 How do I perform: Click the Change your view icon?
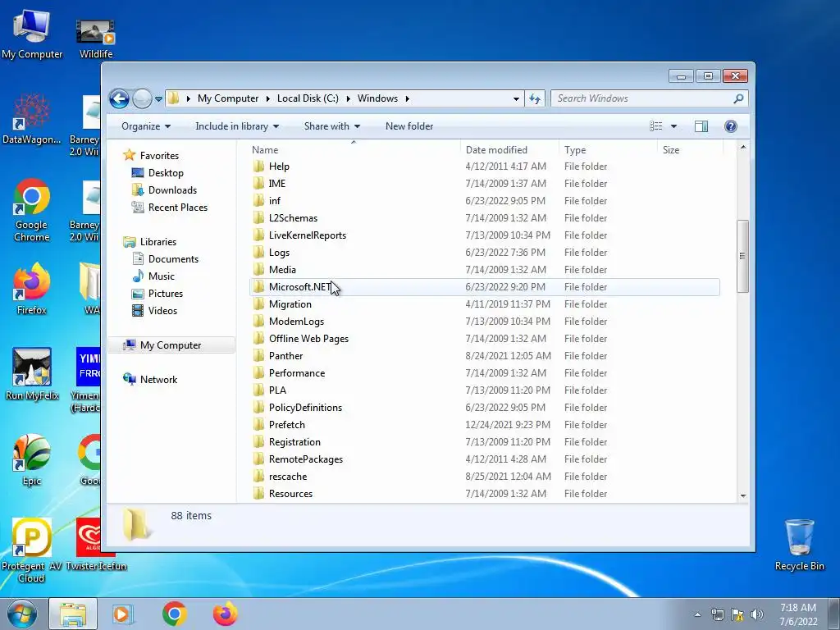(x=655, y=126)
